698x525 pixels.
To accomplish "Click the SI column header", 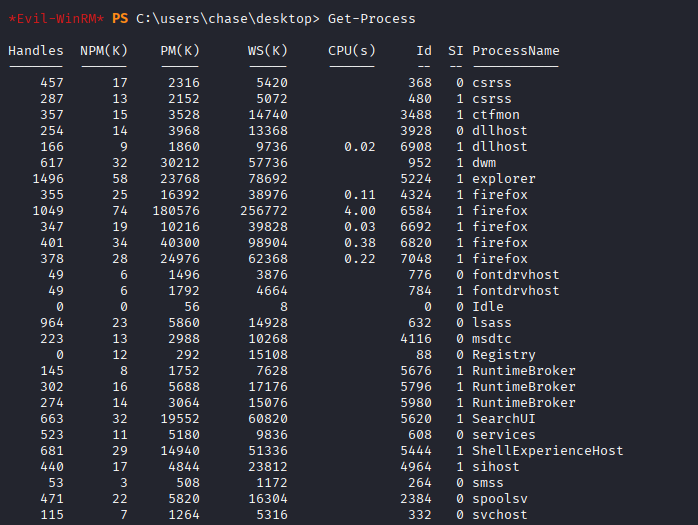I will tap(455, 51).
